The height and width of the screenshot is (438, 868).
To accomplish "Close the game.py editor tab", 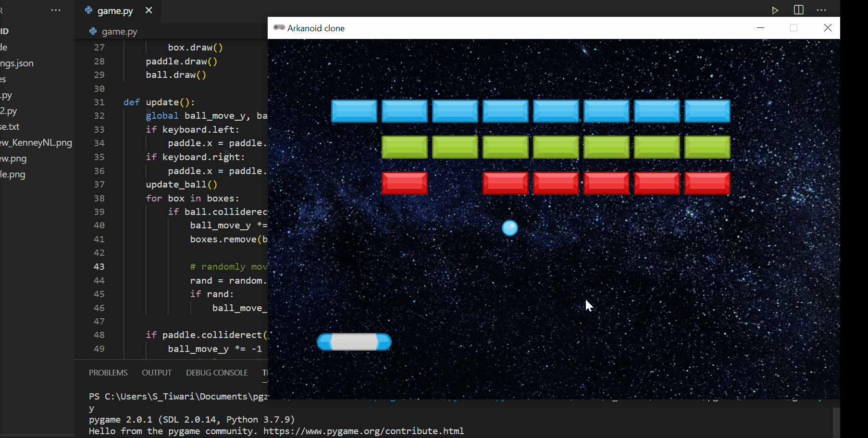I will (149, 10).
